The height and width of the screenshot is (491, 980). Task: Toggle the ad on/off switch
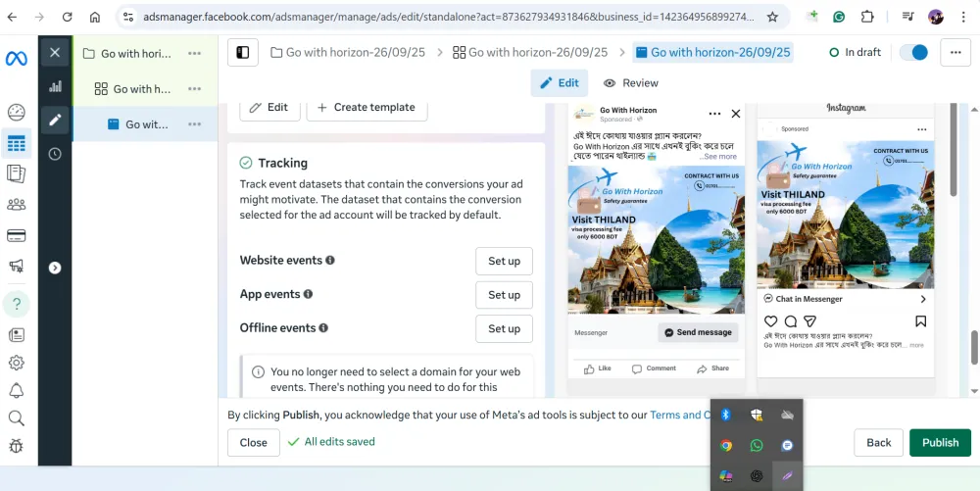(x=913, y=53)
